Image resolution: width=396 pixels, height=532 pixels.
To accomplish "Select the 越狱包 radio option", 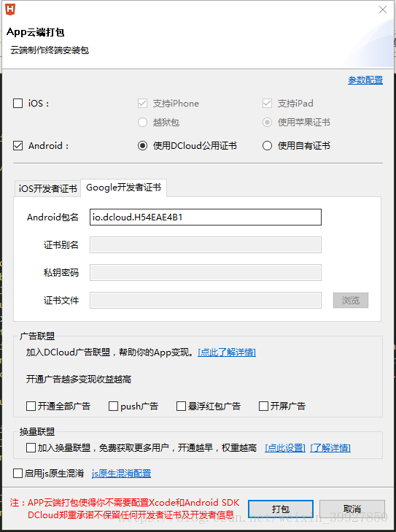I will pyautogui.click(x=142, y=122).
